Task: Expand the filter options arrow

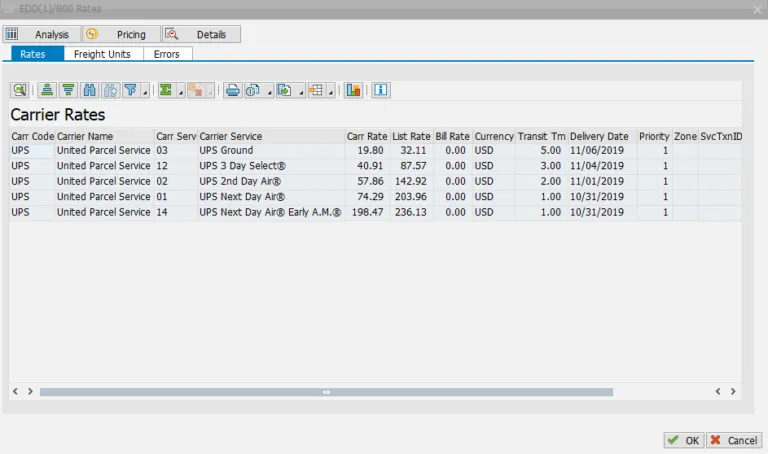Action: [145, 91]
